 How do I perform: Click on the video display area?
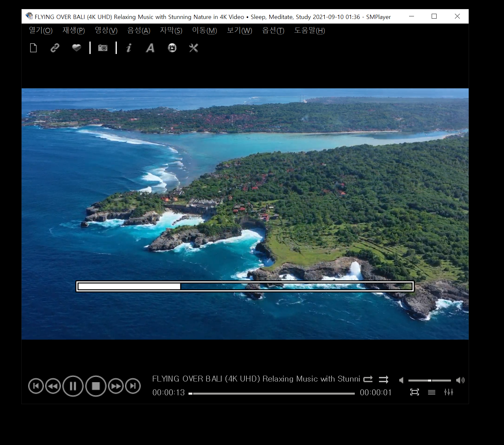(x=245, y=214)
